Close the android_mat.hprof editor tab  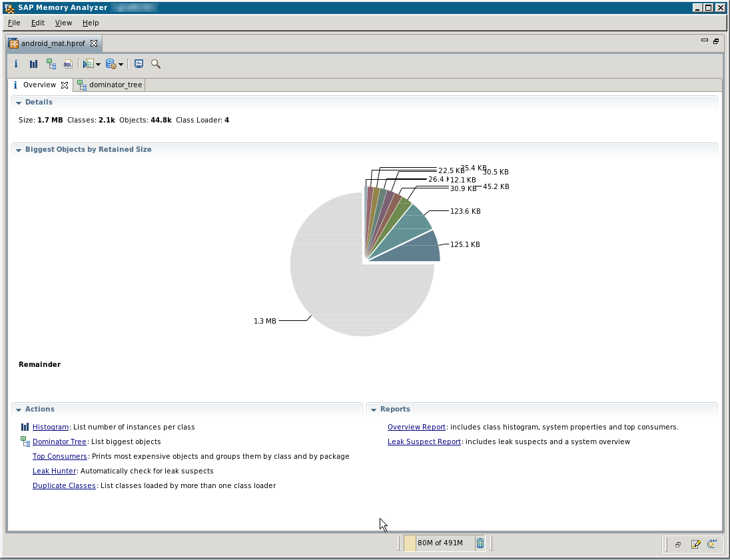click(x=94, y=43)
